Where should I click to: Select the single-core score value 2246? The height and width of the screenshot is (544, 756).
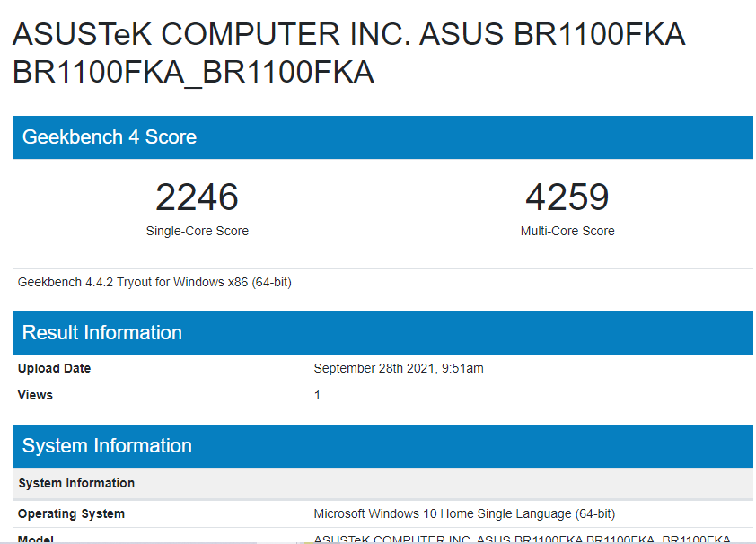tap(197, 197)
